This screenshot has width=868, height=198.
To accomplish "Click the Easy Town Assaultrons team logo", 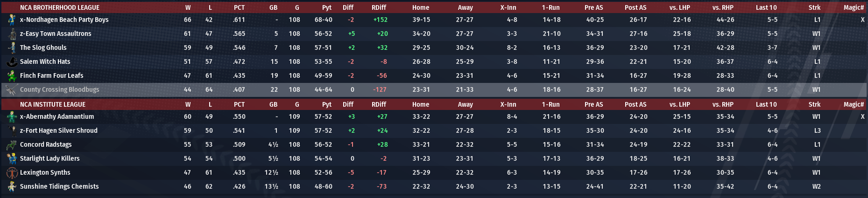I will tap(12, 34).
